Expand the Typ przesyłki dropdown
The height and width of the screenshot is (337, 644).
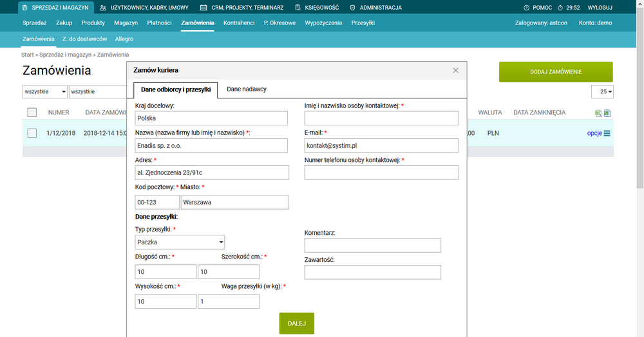(180, 242)
